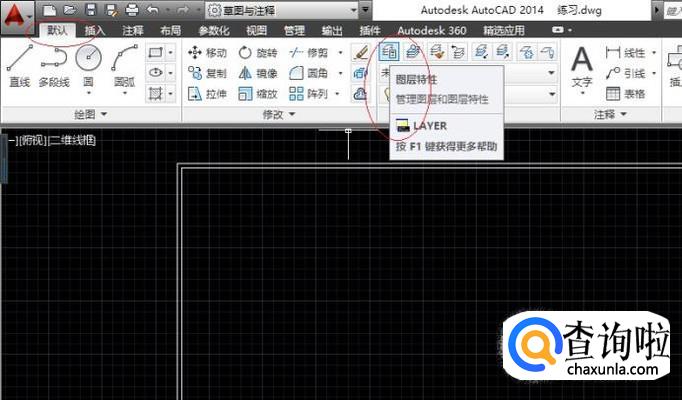Select the Polyline (多段线) tool

[53, 66]
